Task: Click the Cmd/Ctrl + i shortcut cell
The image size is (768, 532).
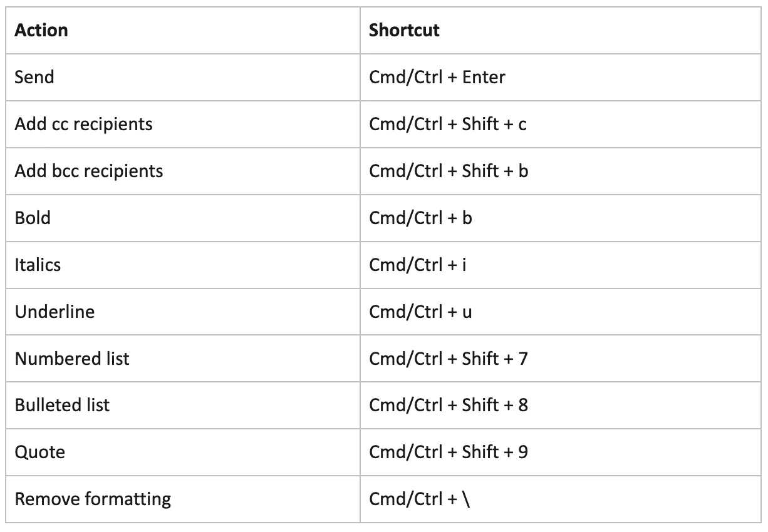Action: [417, 265]
